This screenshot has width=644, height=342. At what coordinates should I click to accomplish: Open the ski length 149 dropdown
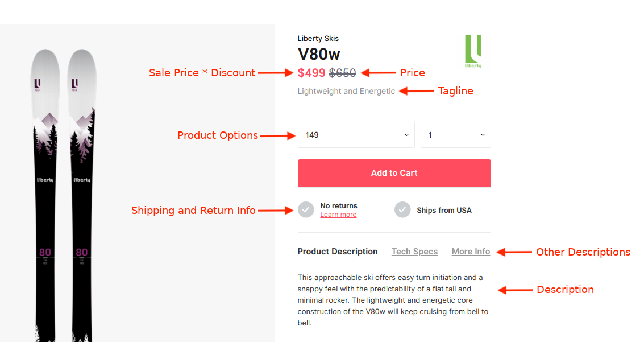tap(356, 135)
